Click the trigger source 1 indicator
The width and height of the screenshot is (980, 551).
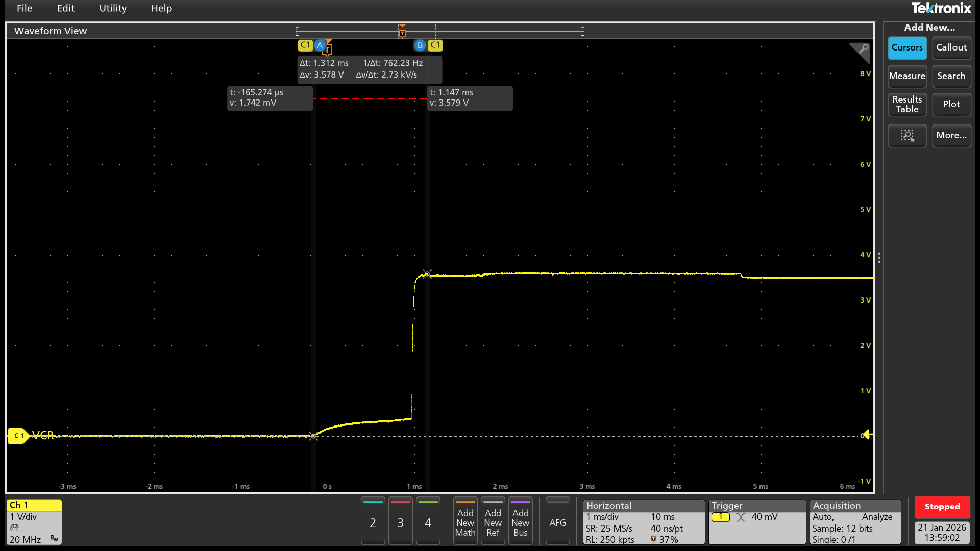[x=720, y=517]
